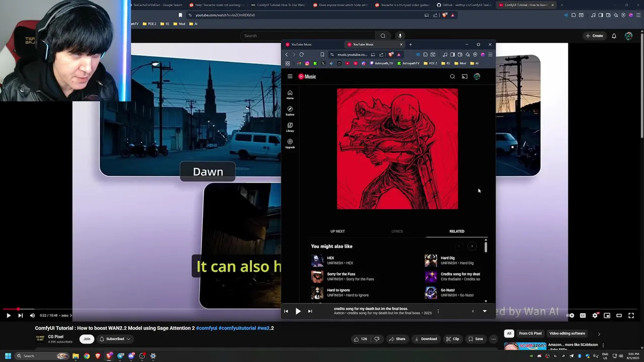The height and width of the screenshot is (362, 644).
Task: Click the YouTube Create button
Action: point(594,36)
